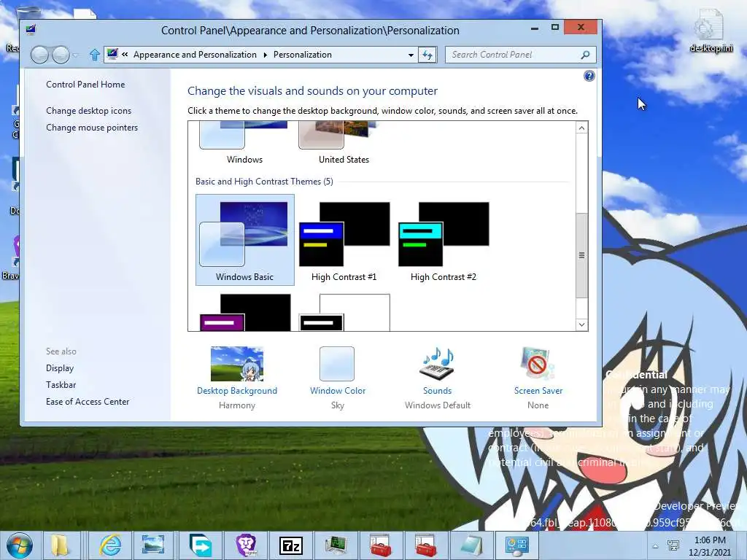Select the Windows Basic theme
The height and width of the screenshot is (560, 747).
click(245, 239)
